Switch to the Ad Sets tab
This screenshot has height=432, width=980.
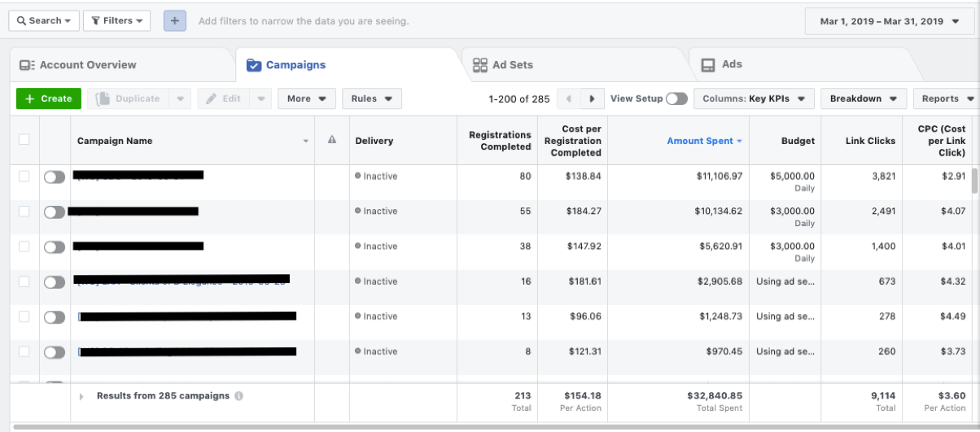[x=502, y=65]
